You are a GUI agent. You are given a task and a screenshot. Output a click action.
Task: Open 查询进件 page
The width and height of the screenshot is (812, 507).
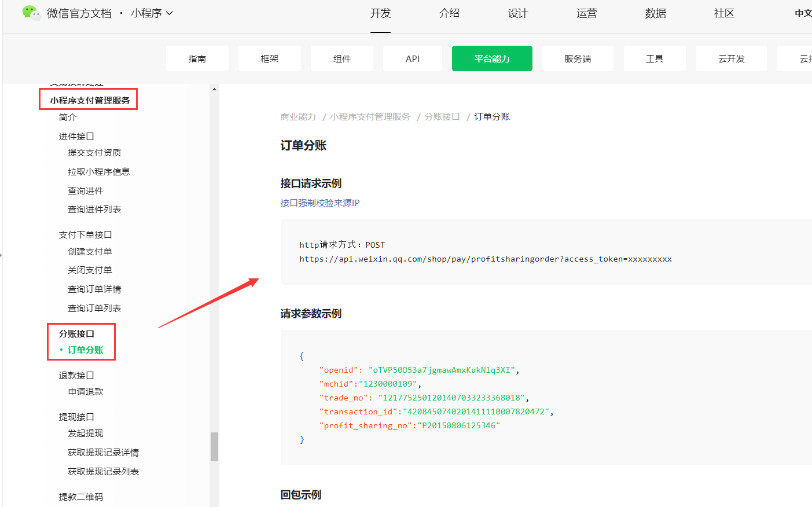(86, 190)
